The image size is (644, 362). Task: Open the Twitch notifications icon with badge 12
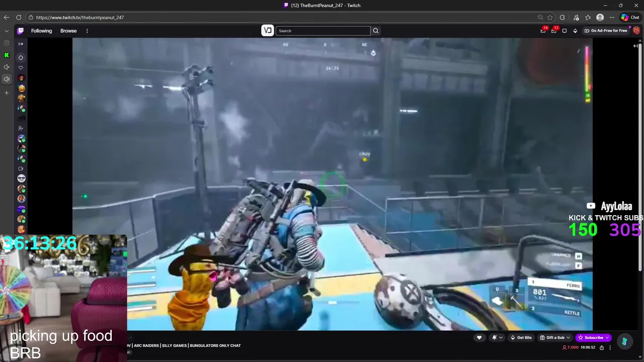tap(554, 31)
